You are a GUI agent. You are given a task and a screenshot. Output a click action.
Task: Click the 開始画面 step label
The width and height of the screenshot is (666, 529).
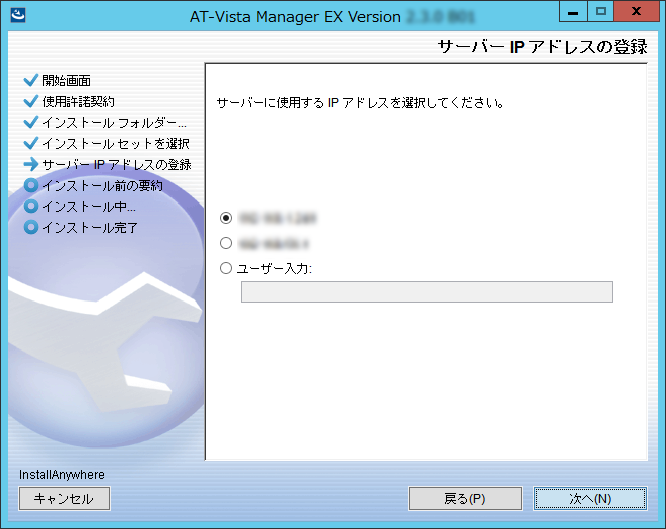click(x=67, y=80)
